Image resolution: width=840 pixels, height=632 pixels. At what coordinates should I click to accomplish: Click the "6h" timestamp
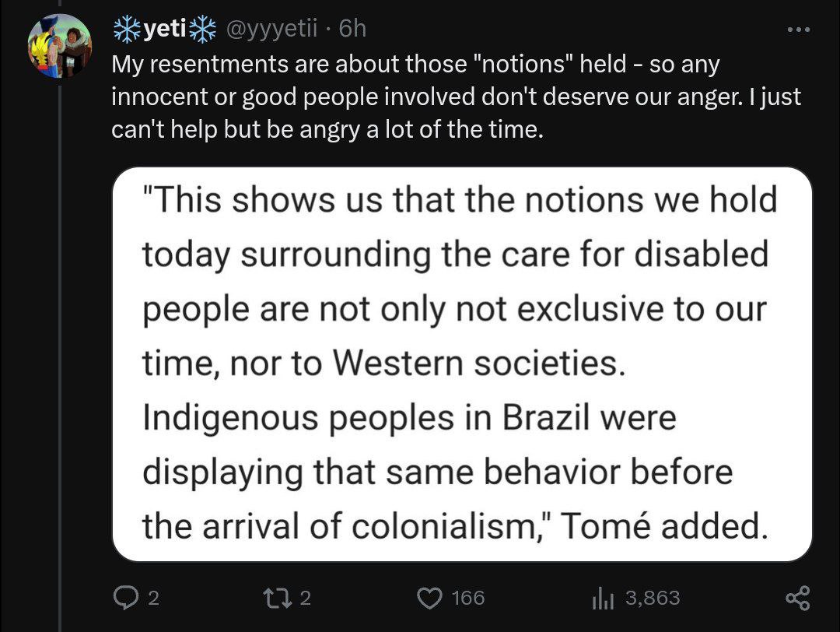352,30
